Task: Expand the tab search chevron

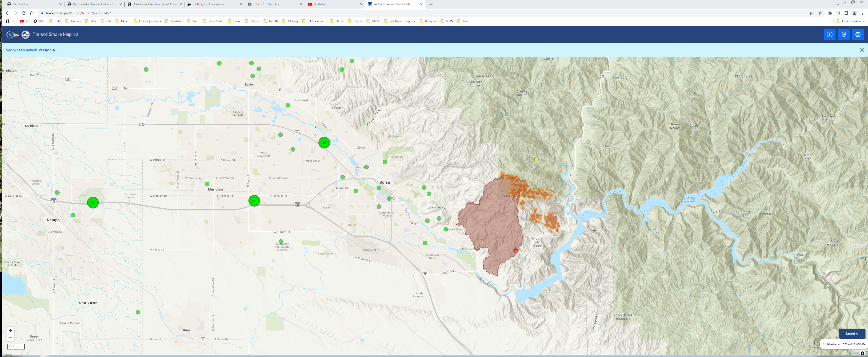Action: [x=838, y=4]
